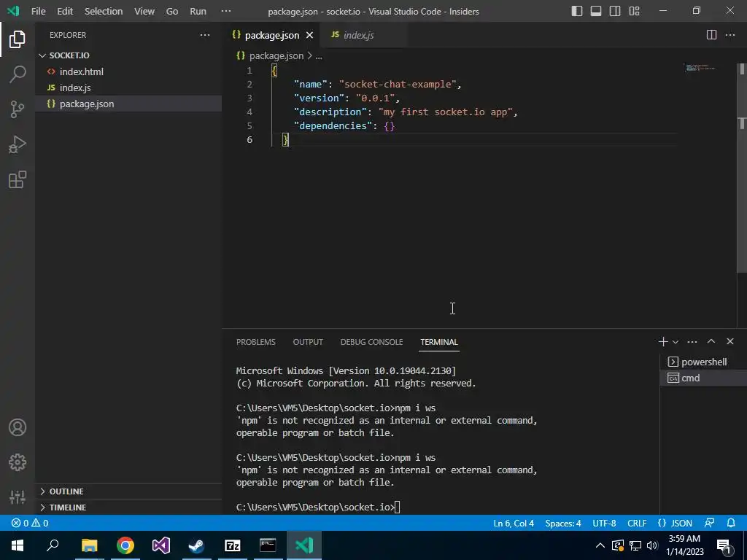Click the editor minimap preview
The height and width of the screenshot is (560, 747).
tap(700, 68)
